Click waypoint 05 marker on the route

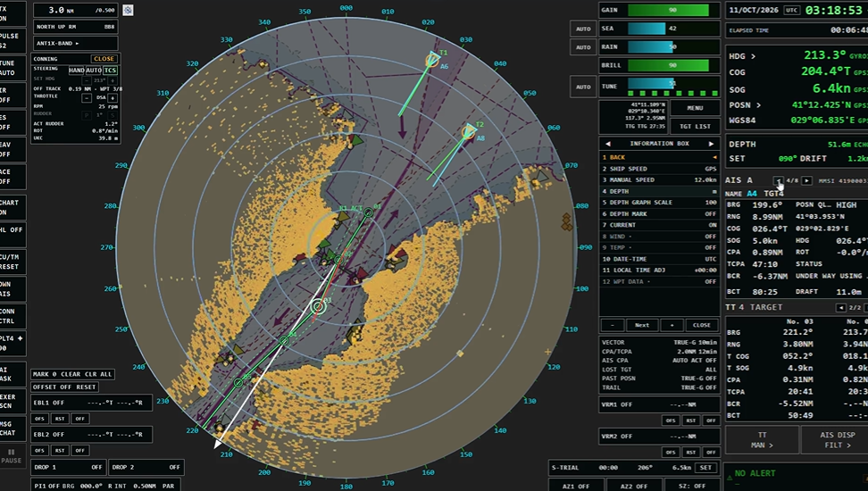[x=238, y=382]
